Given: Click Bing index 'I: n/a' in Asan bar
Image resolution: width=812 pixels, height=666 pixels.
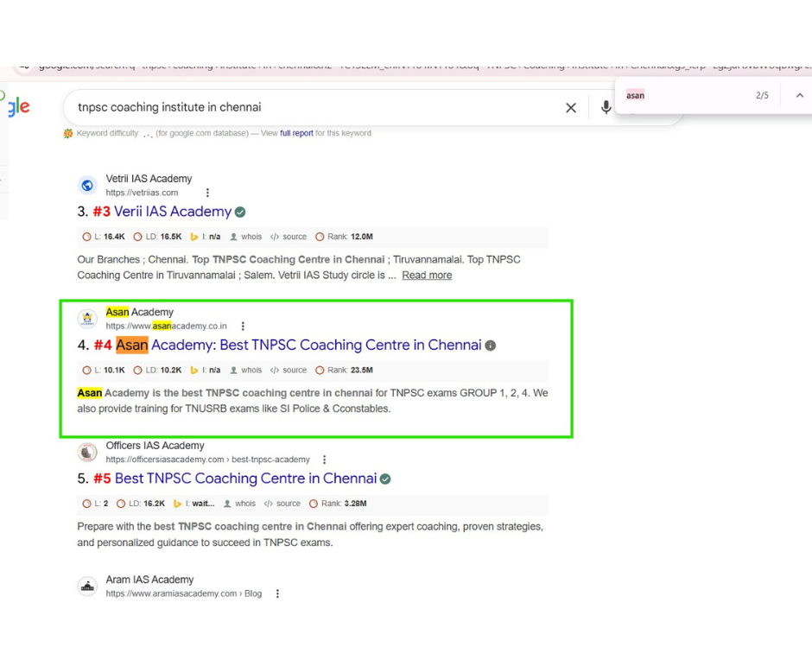Looking at the screenshot, I should 205,371.
